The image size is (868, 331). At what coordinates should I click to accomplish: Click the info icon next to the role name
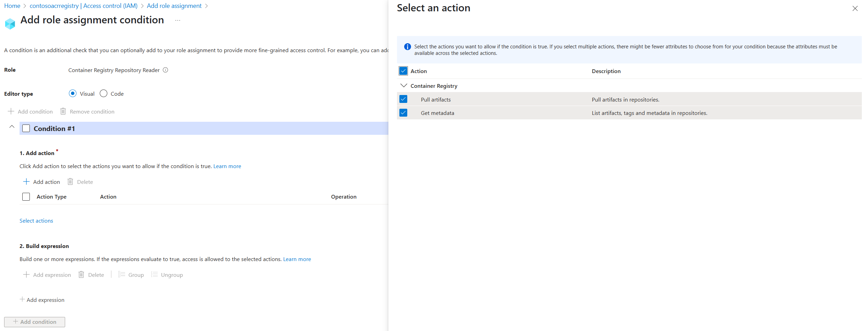[165, 70]
